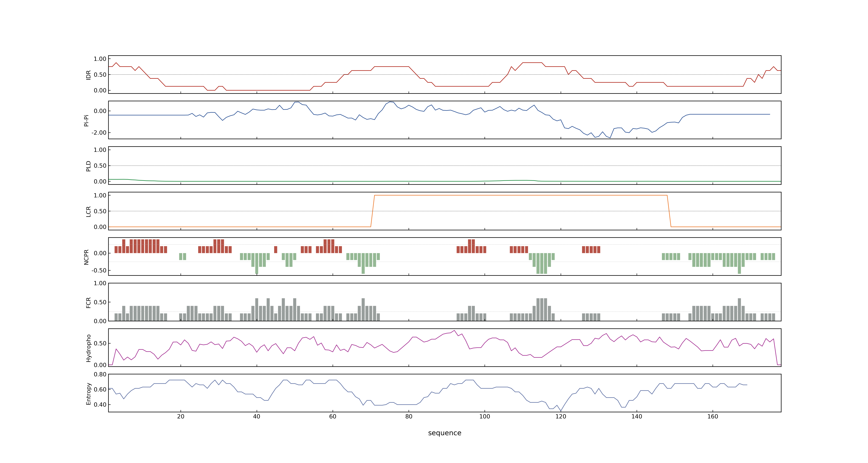Click x-axis tick label 160
Screen dimensions: 868x463
coord(713,416)
